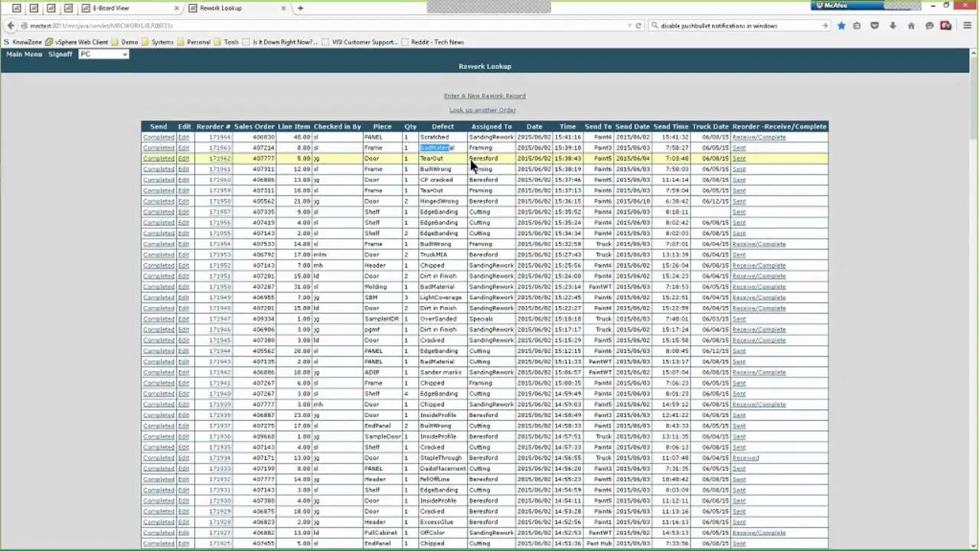Image resolution: width=980 pixels, height=551 pixels.
Task: Open the Systems bookmarks folder
Action: 158,42
